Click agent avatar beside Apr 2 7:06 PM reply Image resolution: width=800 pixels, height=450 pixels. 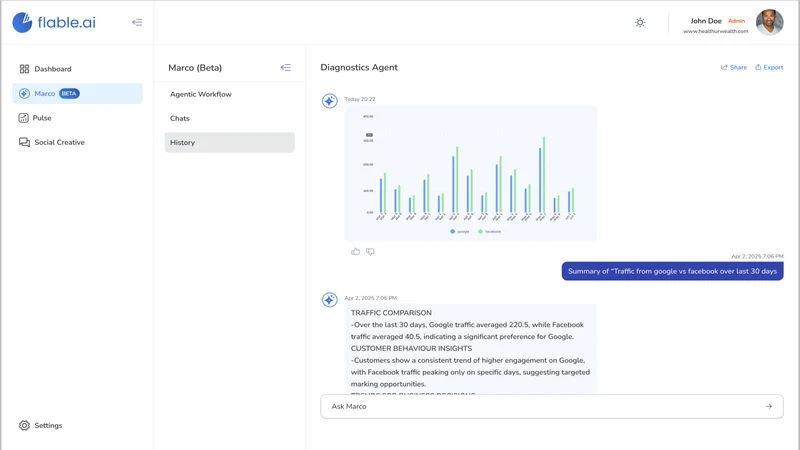[330, 300]
